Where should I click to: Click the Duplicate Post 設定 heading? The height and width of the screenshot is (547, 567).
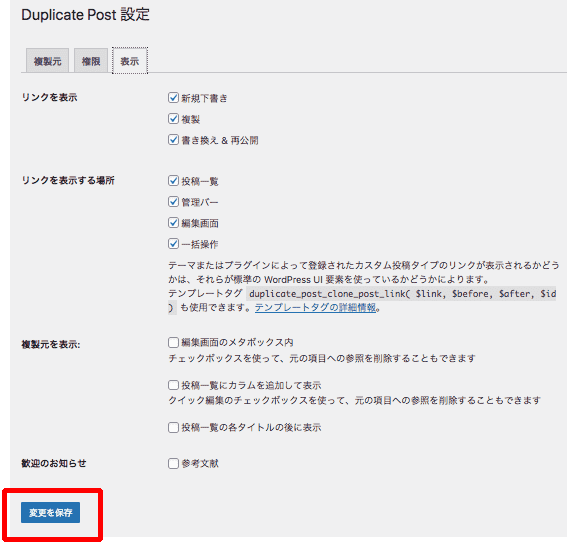(x=85, y=15)
